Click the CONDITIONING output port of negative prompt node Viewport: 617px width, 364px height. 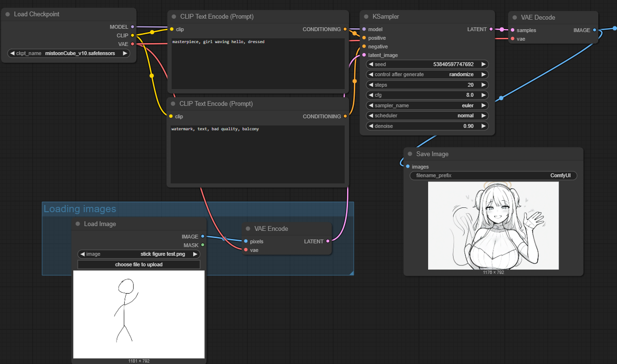345,116
